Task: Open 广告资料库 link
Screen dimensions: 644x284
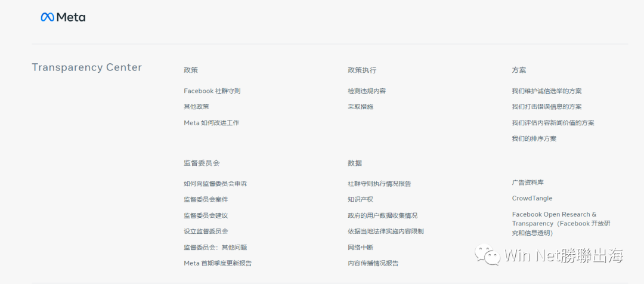Action: click(528, 183)
